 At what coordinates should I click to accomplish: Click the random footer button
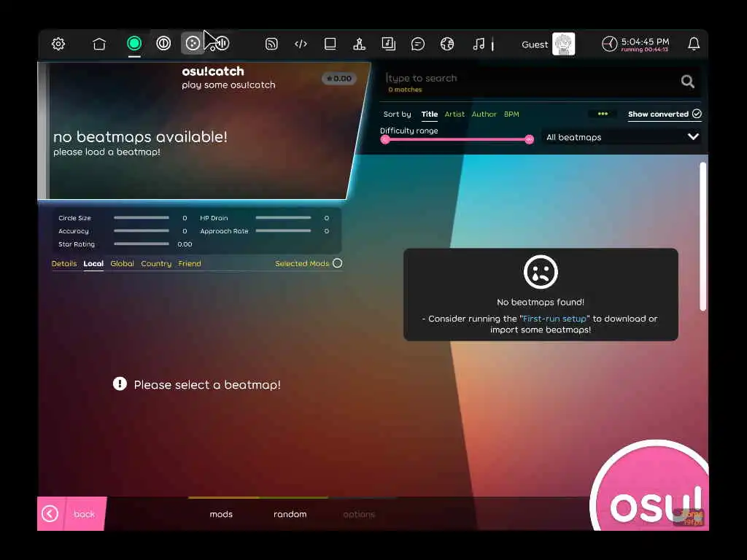pos(290,514)
